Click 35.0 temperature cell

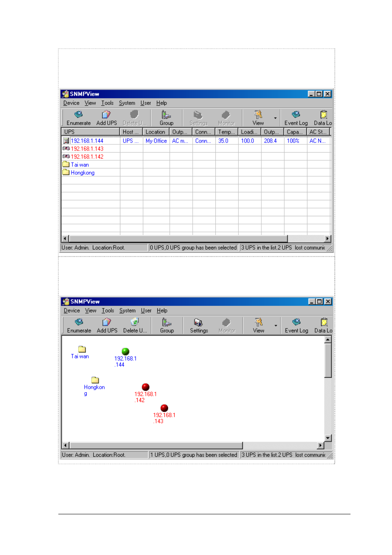(x=227, y=141)
